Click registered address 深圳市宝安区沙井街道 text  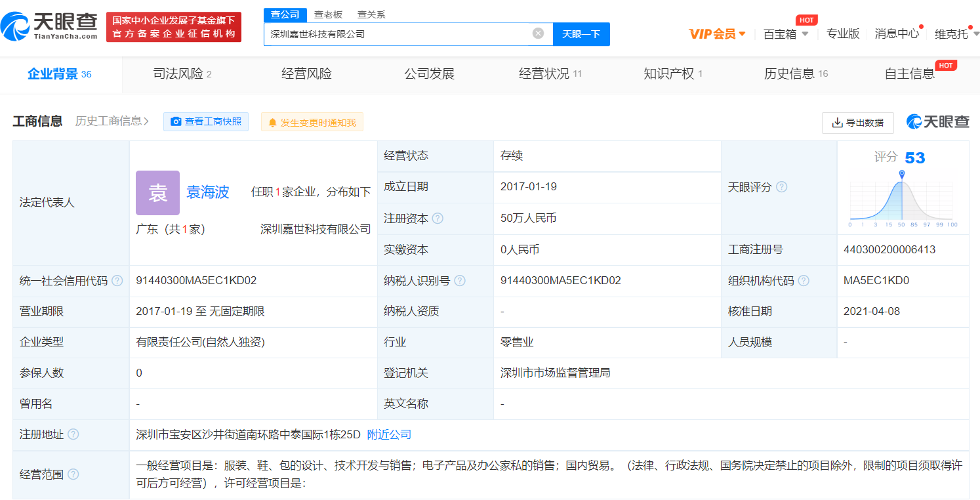(249, 434)
